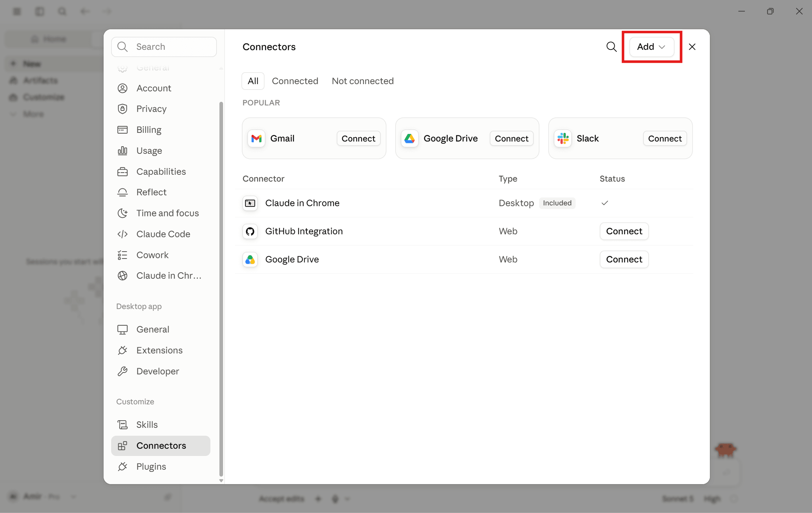Click the Included badge

[x=557, y=203]
